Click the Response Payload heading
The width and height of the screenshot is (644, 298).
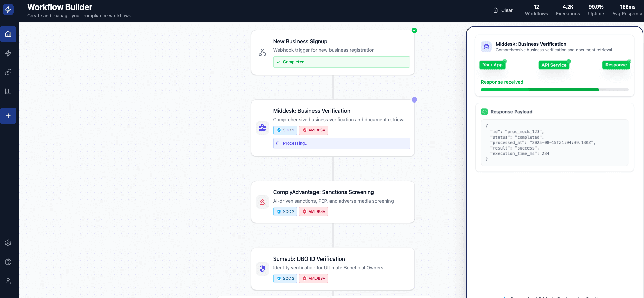coord(511,112)
